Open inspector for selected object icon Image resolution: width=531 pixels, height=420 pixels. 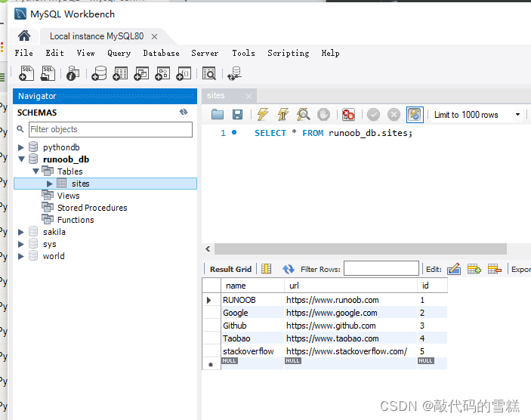[73, 73]
